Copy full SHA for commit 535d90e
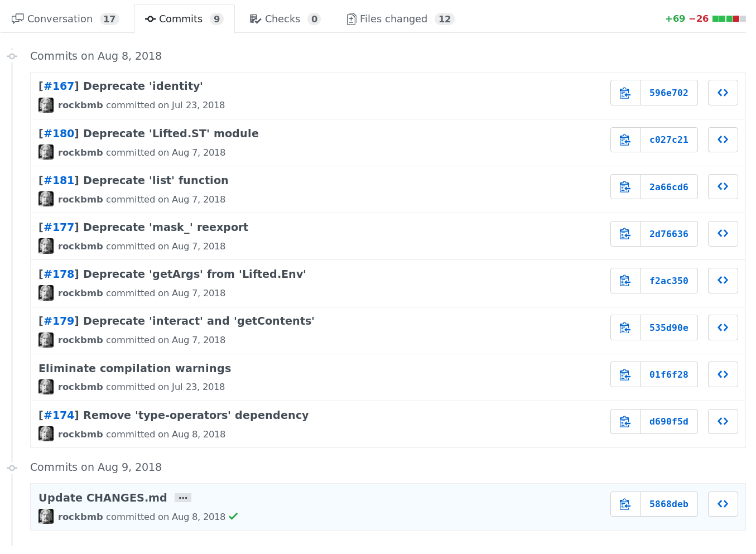Screen dimensions: 756x554 click(x=625, y=327)
